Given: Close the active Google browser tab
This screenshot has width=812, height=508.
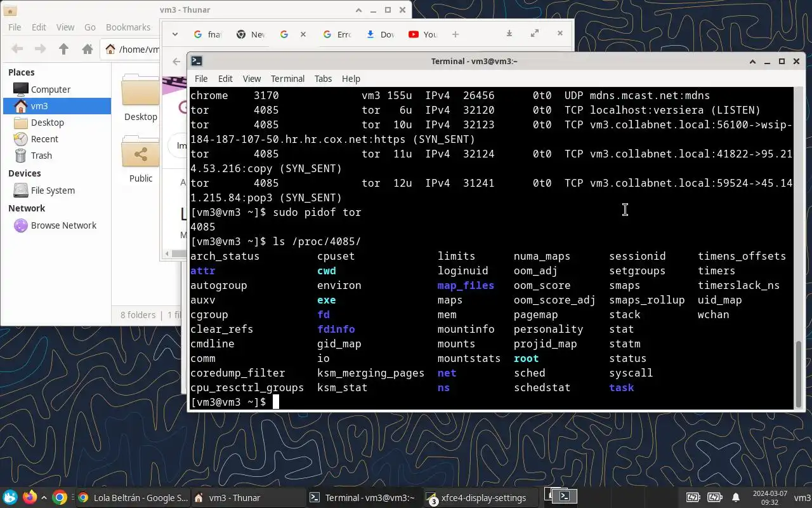Looking at the screenshot, I should pyautogui.click(x=303, y=34).
